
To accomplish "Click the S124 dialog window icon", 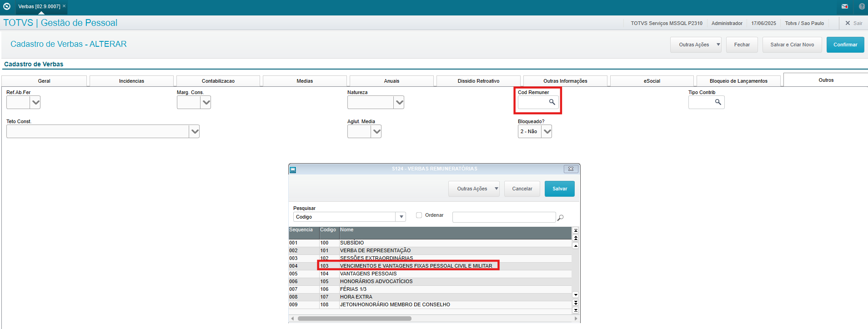I will coord(293,169).
